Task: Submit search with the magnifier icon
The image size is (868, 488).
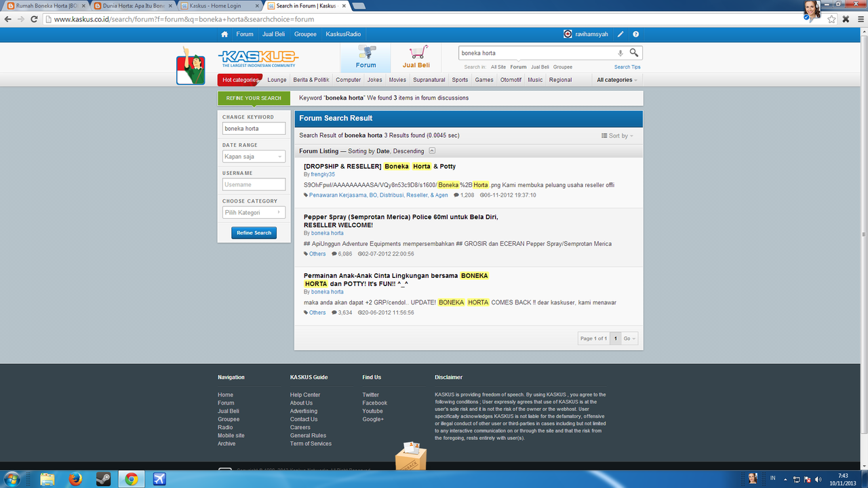Action: pyautogui.click(x=634, y=53)
